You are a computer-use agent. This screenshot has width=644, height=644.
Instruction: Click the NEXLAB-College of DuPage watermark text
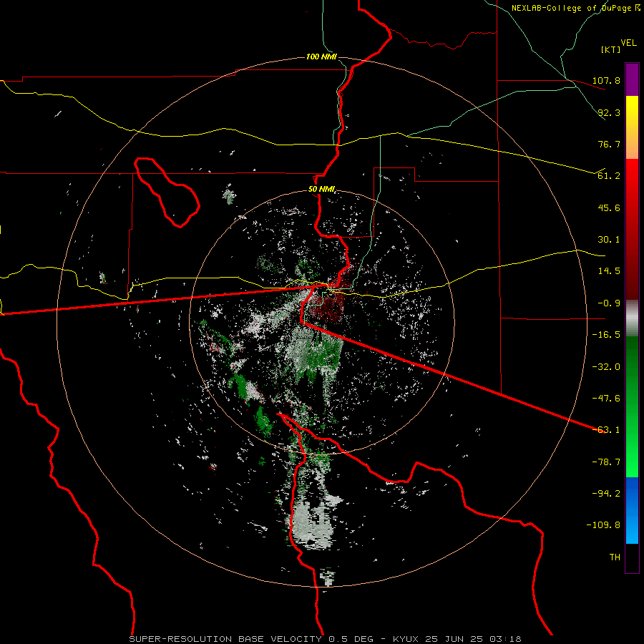click(575, 8)
